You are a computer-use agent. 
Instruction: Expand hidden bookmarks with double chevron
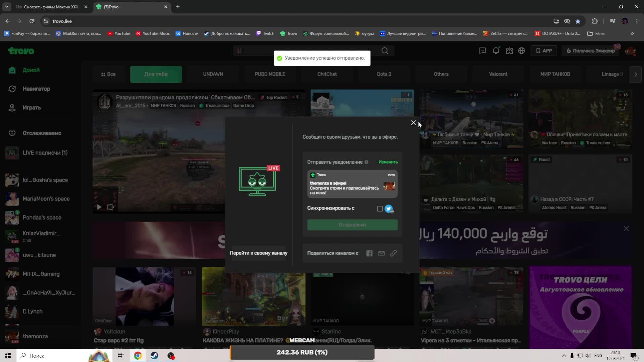(x=632, y=34)
